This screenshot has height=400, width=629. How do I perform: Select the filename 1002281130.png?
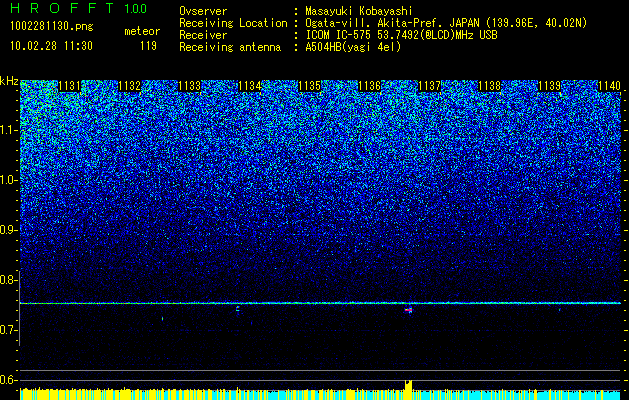(52, 27)
